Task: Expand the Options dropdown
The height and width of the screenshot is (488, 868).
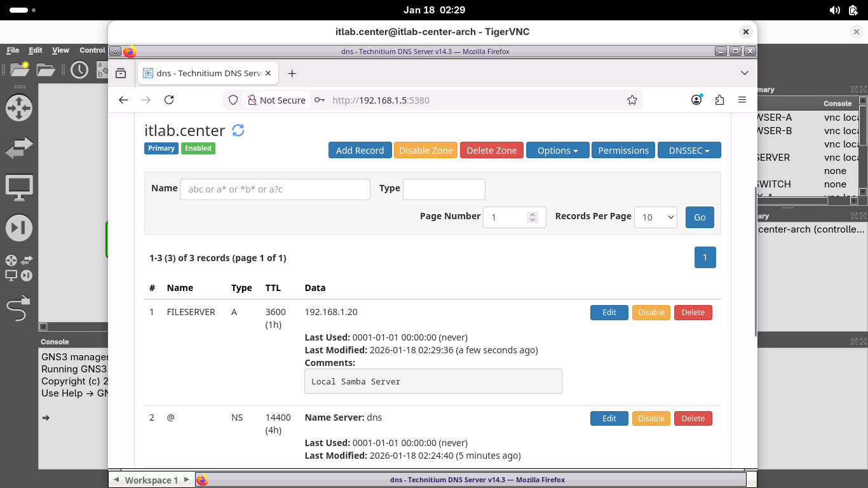Action: pyautogui.click(x=557, y=151)
